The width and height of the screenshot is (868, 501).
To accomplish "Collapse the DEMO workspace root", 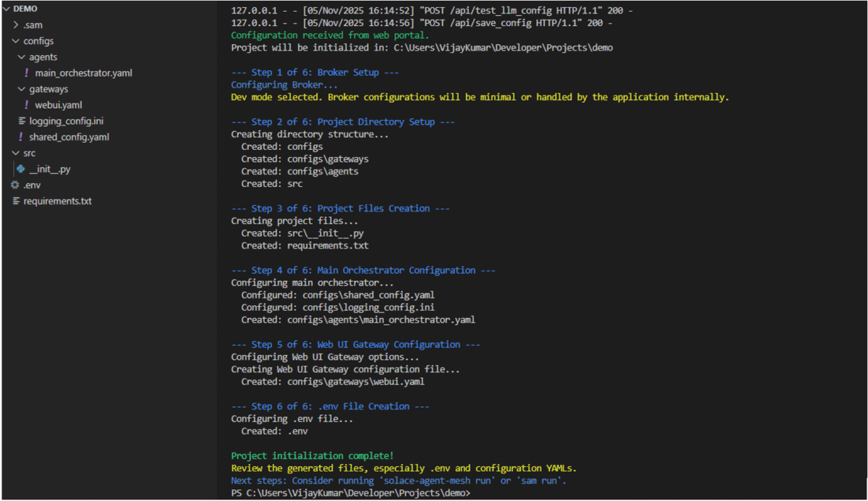I will (x=7, y=8).
